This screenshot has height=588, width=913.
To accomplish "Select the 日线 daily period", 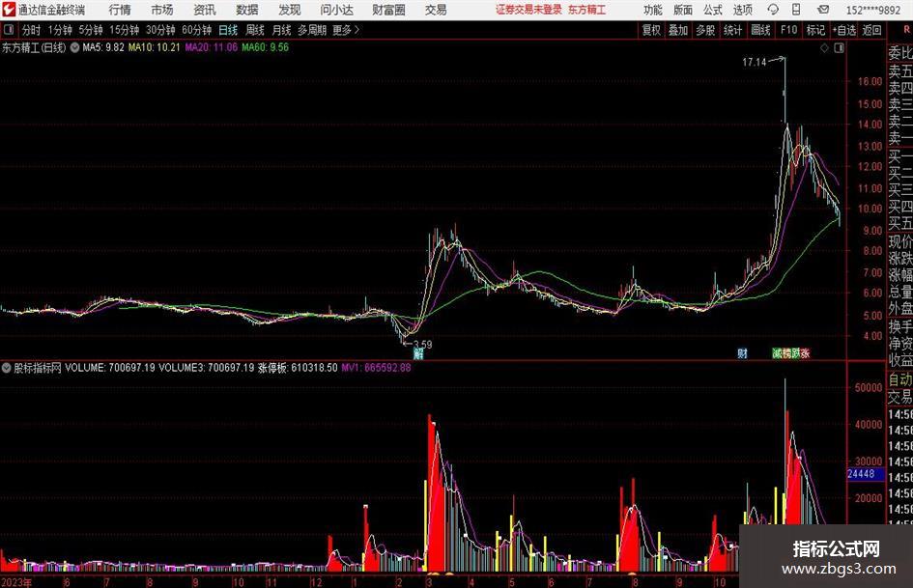I will coord(228,30).
